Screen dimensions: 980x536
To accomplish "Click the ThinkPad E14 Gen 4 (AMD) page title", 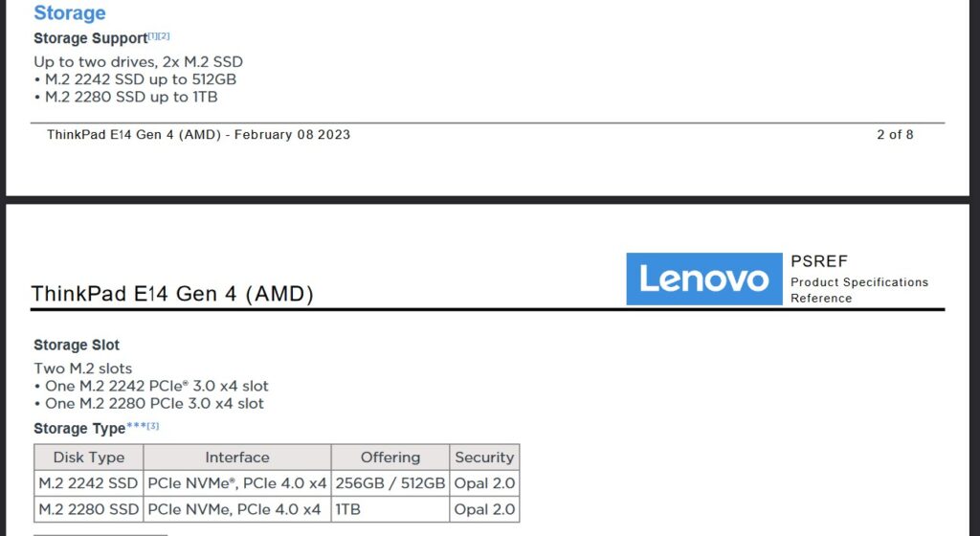I will tap(172, 293).
